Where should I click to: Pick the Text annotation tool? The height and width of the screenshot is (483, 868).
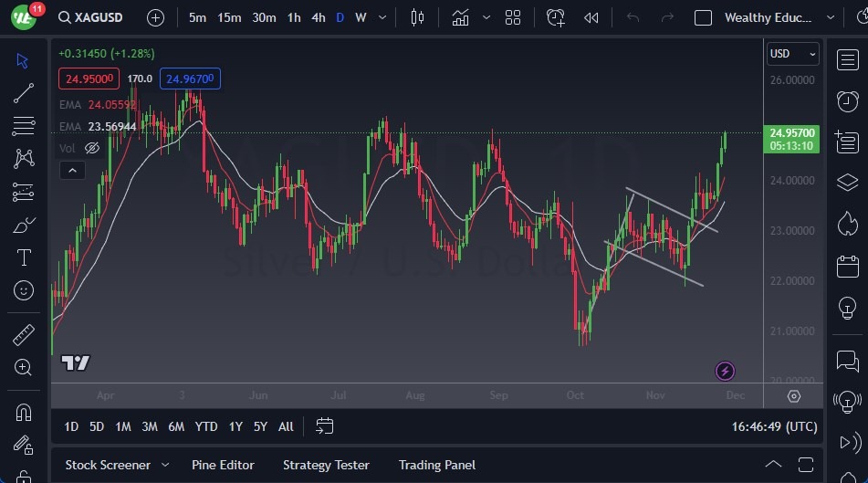click(x=24, y=257)
